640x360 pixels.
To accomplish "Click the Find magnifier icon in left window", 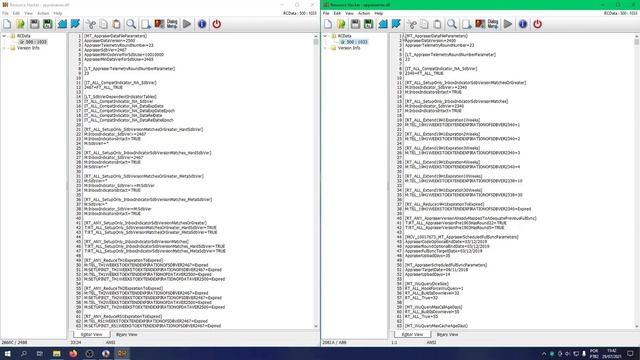I will [x=131, y=24].
